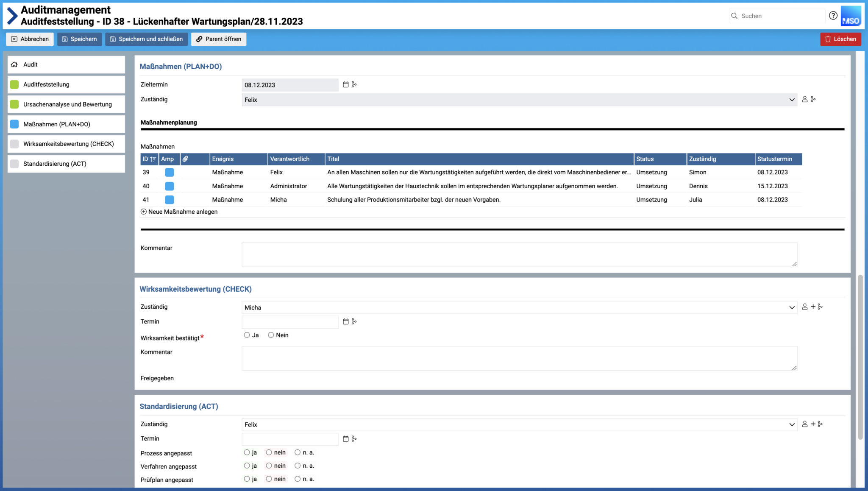Expand the Maßnahmen Zuständig Felix dropdown

tap(519, 100)
